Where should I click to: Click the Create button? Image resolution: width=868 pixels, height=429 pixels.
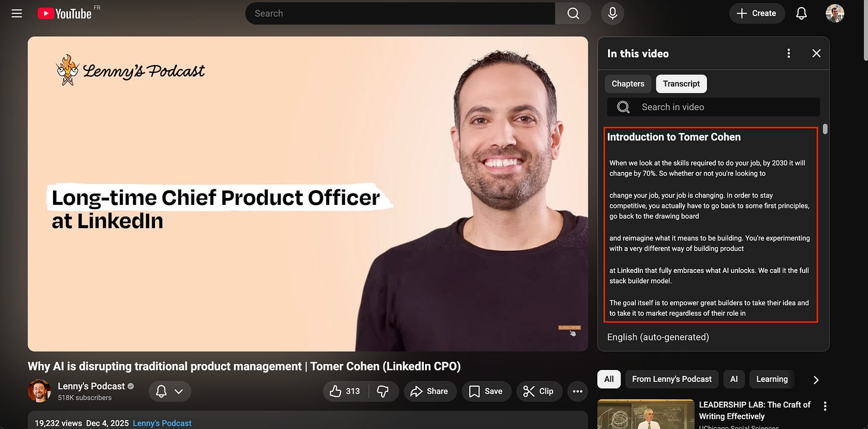pos(757,13)
